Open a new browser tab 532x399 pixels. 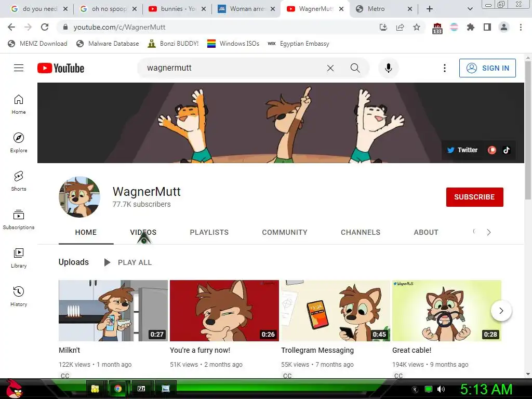[x=430, y=9]
